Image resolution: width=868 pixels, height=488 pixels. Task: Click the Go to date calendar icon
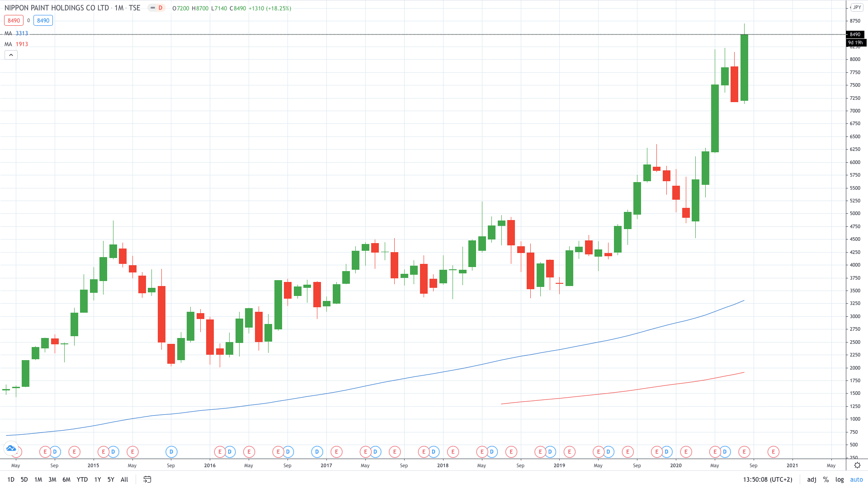[147, 479]
